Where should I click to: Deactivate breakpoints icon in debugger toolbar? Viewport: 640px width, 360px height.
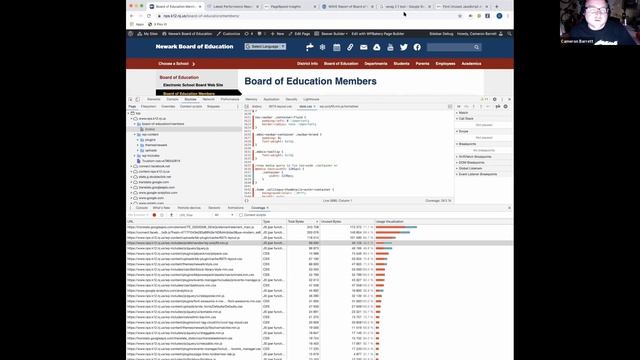click(x=498, y=107)
